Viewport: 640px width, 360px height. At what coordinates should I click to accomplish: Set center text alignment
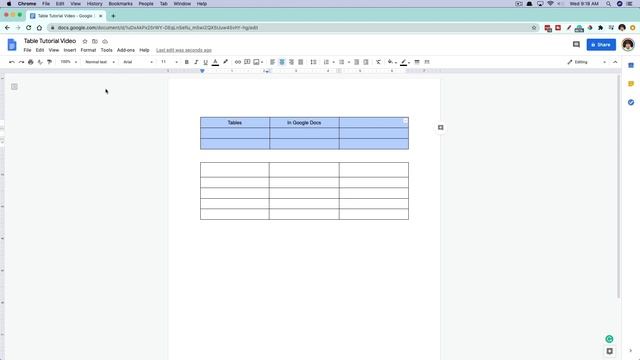(x=282, y=62)
